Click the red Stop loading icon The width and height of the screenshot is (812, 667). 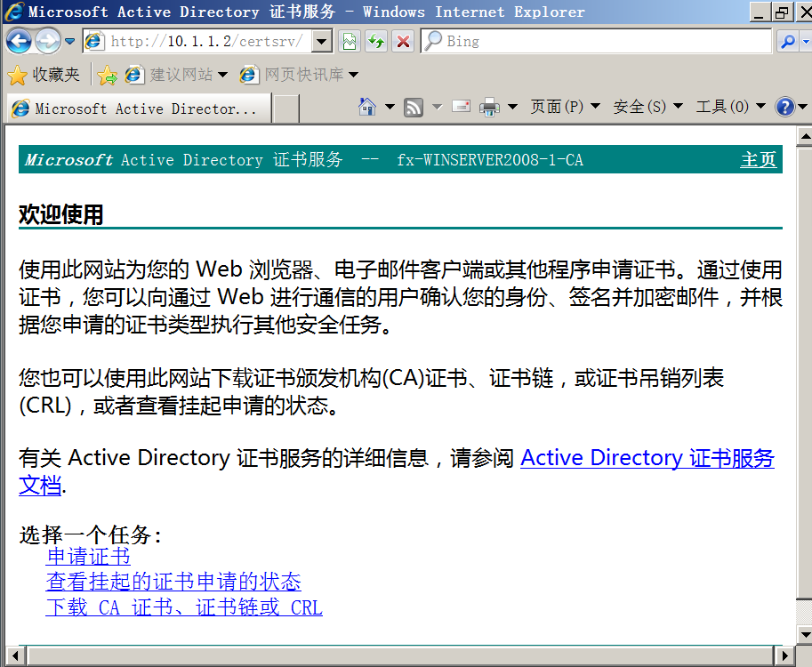tap(403, 41)
